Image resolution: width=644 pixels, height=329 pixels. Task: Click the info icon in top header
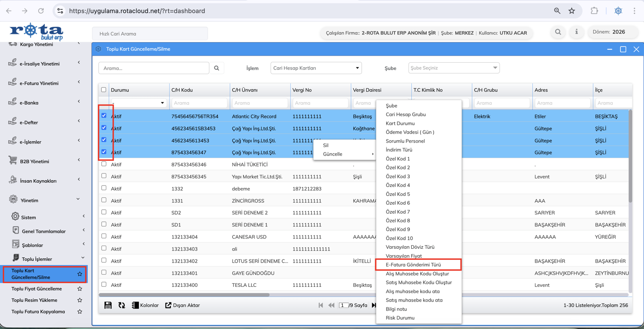[x=576, y=32]
